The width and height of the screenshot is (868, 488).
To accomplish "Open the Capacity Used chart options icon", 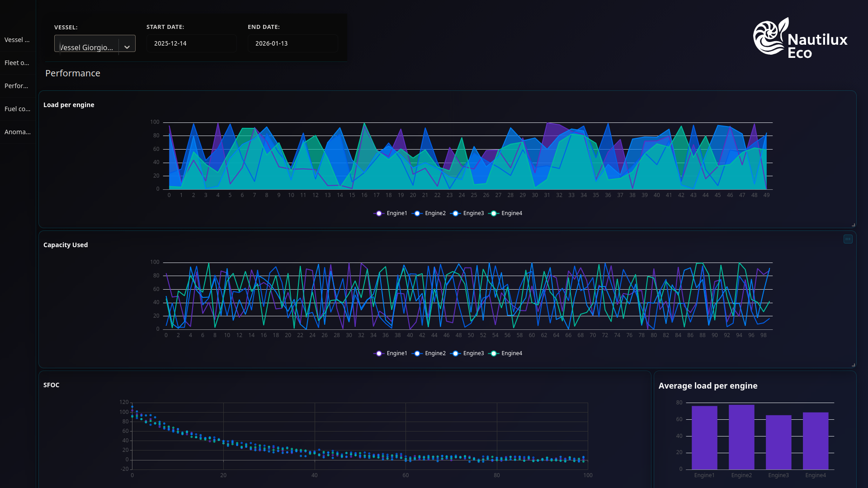I will pos(848,239).
